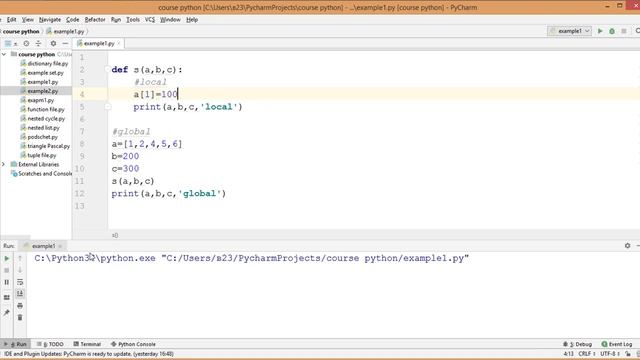Click Run panel stop square icon
The image size is (640, 360).
click(7, 270)
